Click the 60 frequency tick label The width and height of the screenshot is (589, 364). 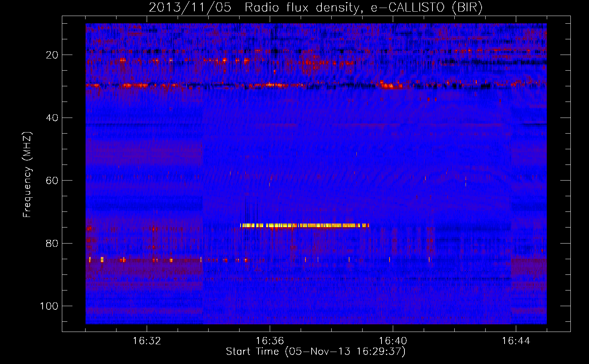click(x=52, y=181)
